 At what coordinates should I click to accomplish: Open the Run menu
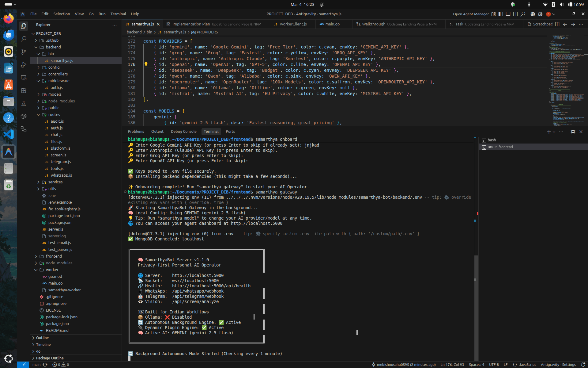coord(102,14)
